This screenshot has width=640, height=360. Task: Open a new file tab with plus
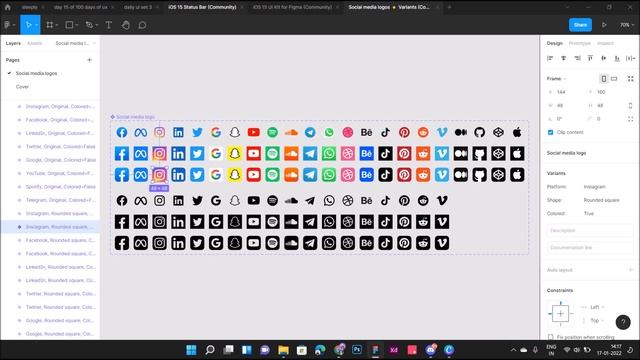pos(449,7)
